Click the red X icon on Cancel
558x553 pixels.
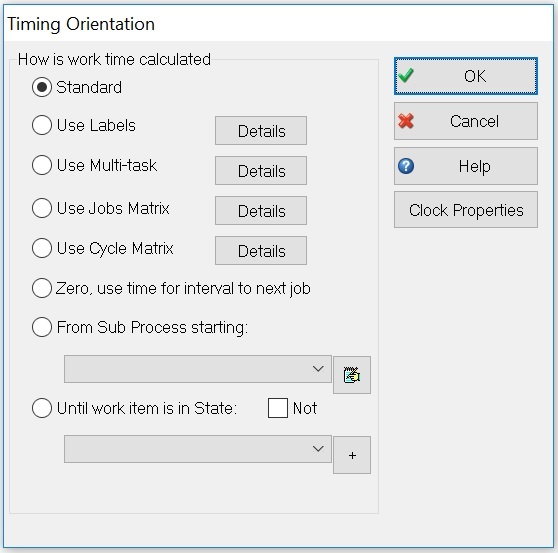click(406, 121)
